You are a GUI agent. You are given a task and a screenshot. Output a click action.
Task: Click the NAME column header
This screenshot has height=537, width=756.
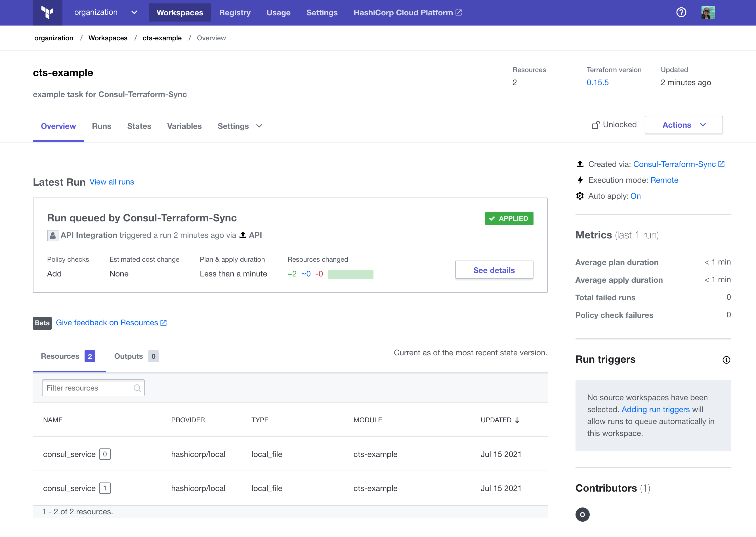point(53,420)
